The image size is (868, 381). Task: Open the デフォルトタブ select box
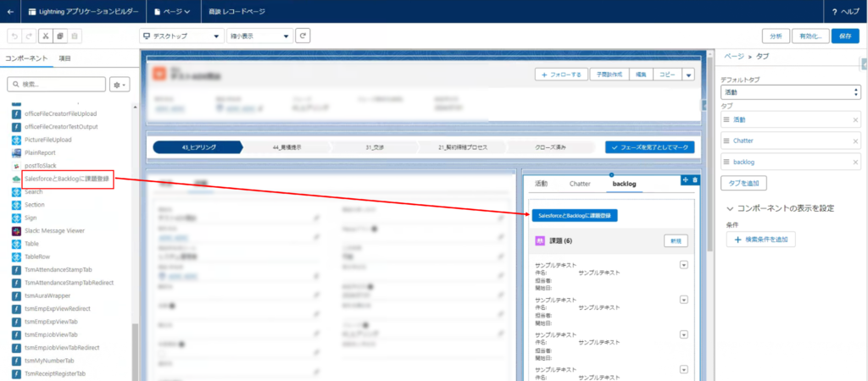click(792, 92)
